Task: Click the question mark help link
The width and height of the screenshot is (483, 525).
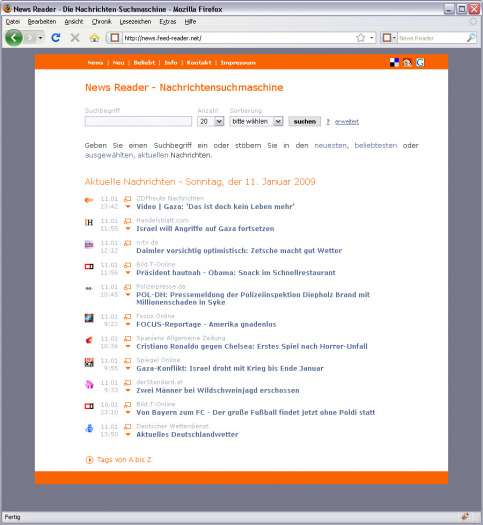Action: pyautogui.click(x=328, y=122)
